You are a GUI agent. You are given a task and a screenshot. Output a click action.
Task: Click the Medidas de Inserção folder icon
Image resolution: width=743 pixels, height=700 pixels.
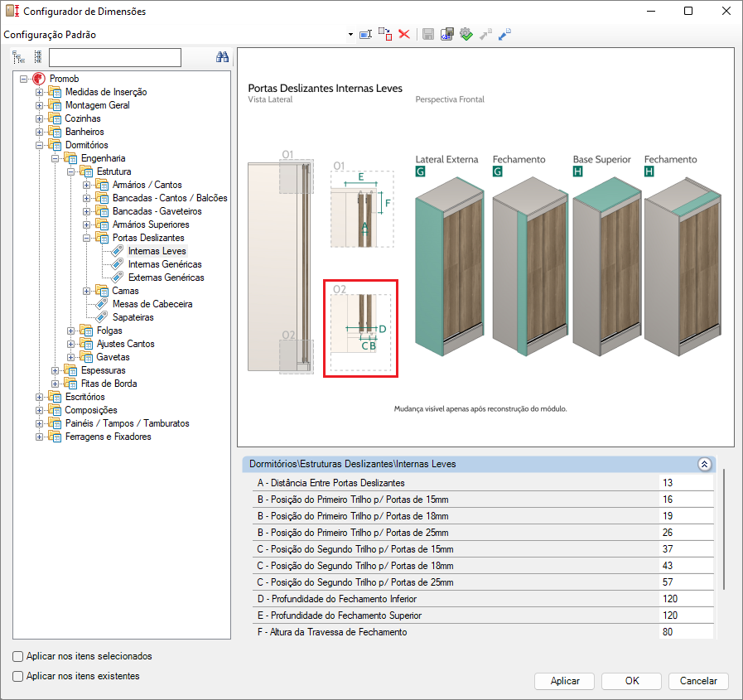55,92
